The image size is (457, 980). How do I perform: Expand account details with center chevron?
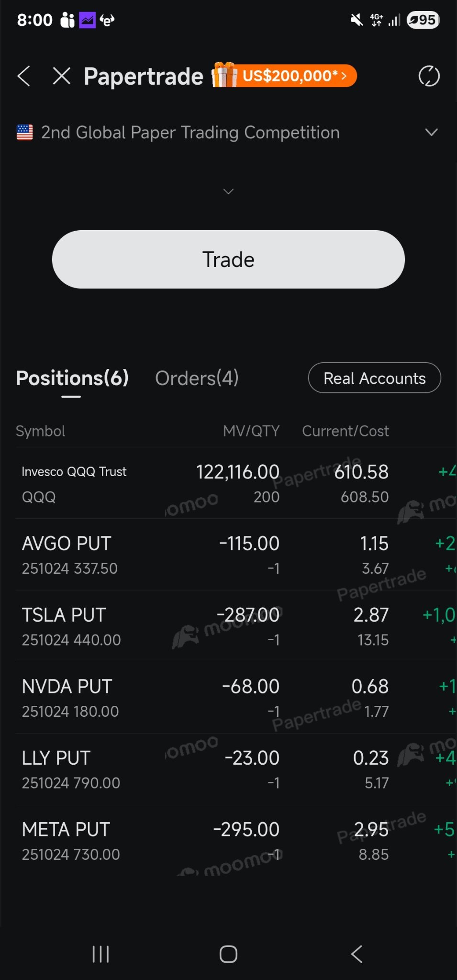[228, 191]
